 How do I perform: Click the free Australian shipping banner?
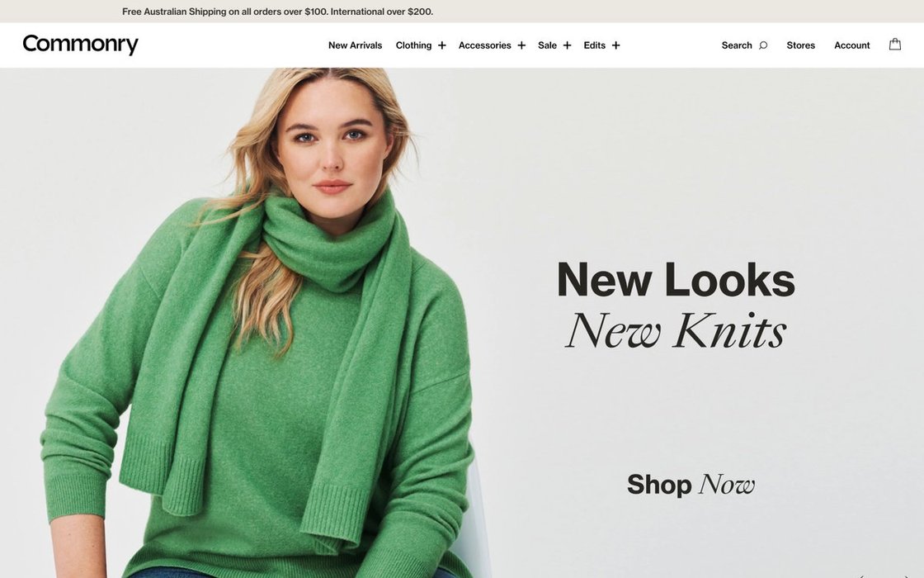[277, 12]
